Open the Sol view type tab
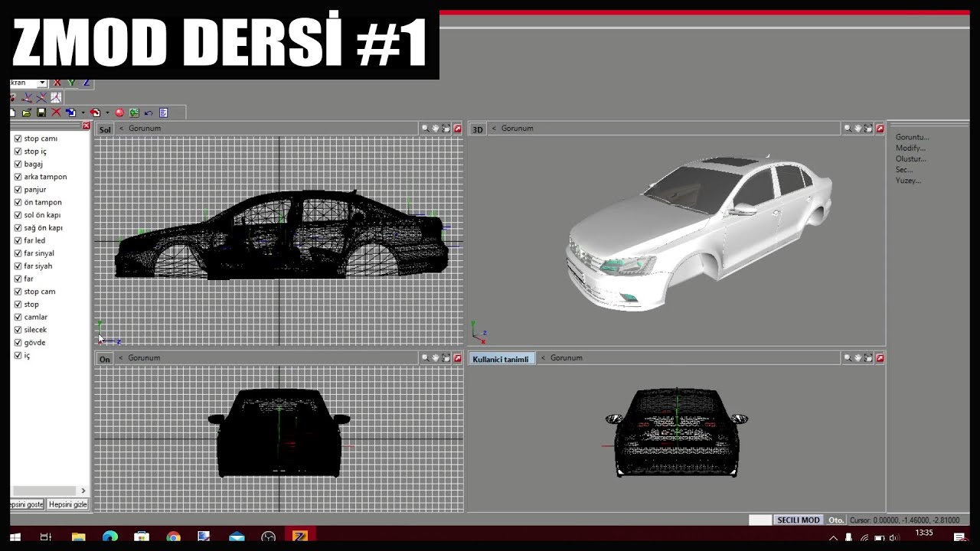Image resolution: width=980 pixels, height=551 pixels. 105,129
